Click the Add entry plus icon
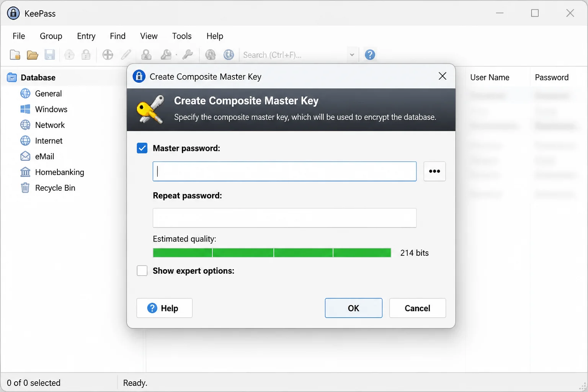Image resolution: width=588 pixels, height=392 pixels. [x=108, y=55]
